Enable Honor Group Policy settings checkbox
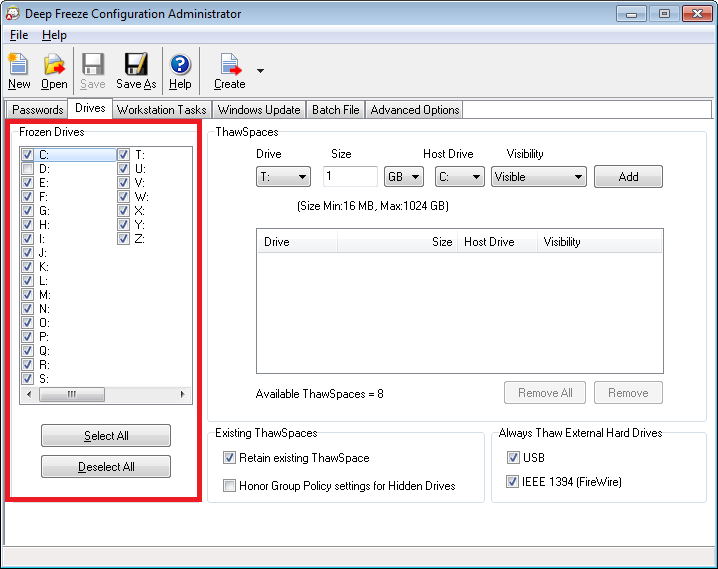718x569 pixels. (229, 486)
